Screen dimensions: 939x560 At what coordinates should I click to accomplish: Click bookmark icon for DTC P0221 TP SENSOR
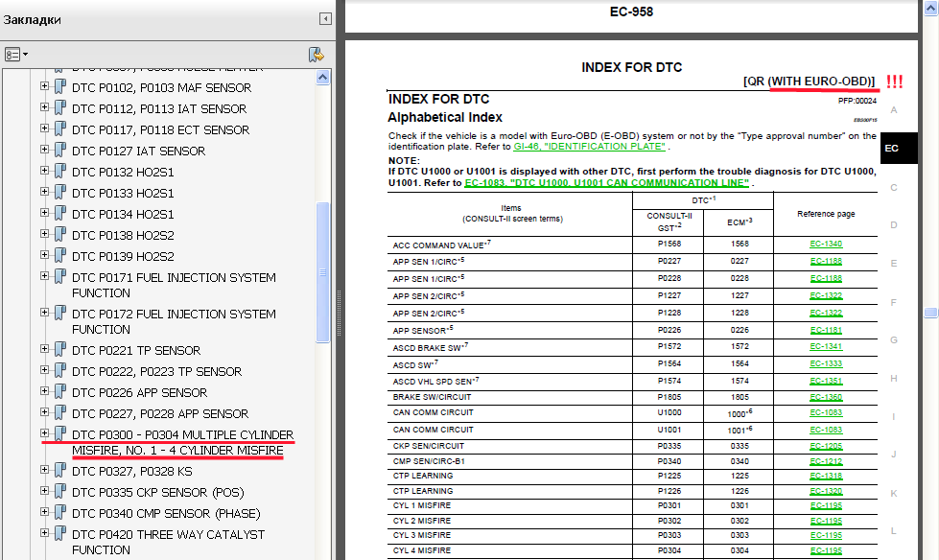59,349
